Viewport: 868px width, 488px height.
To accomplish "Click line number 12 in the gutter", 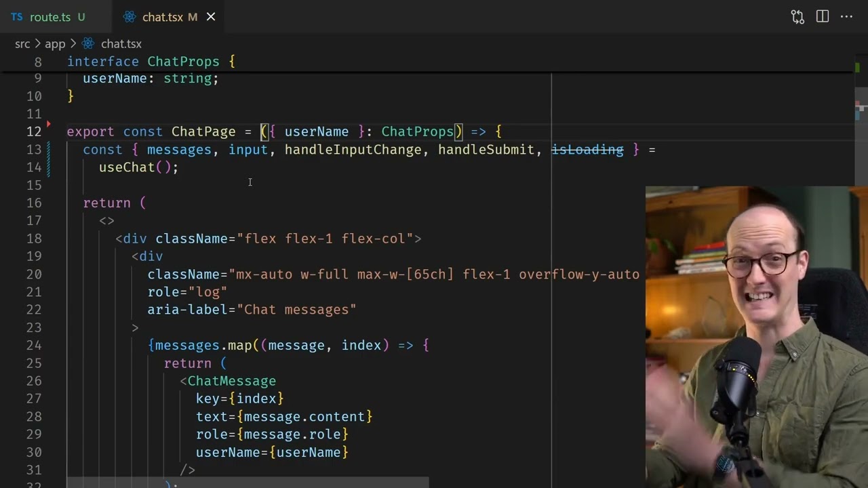I will point(34,131).
